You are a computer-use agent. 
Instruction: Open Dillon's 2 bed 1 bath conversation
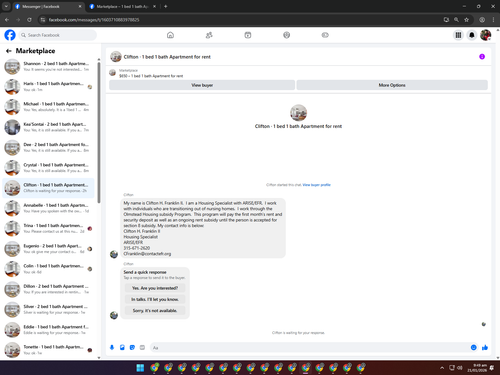[x=48, y=289]
